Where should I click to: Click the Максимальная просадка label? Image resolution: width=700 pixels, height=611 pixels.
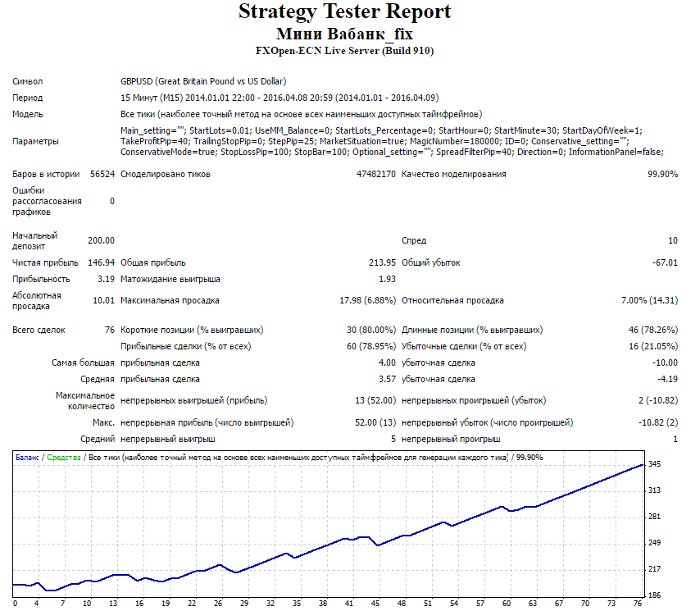tap(170, 301)
